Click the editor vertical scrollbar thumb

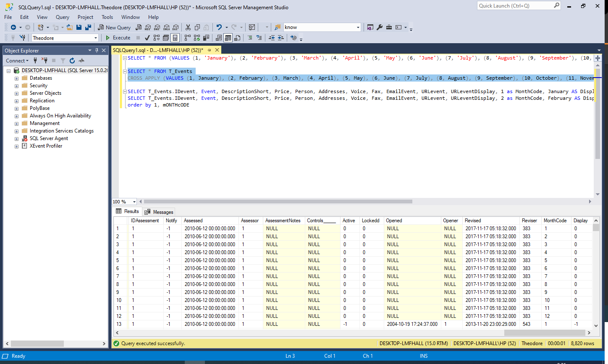(598, 114)
